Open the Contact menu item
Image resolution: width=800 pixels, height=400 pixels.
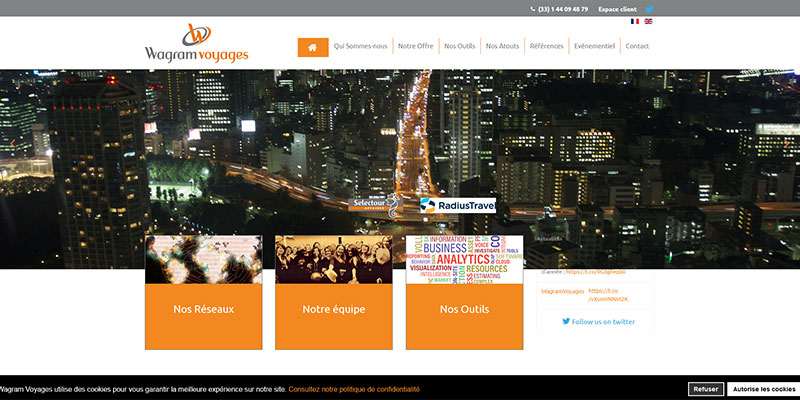click(x=637, y=46)
